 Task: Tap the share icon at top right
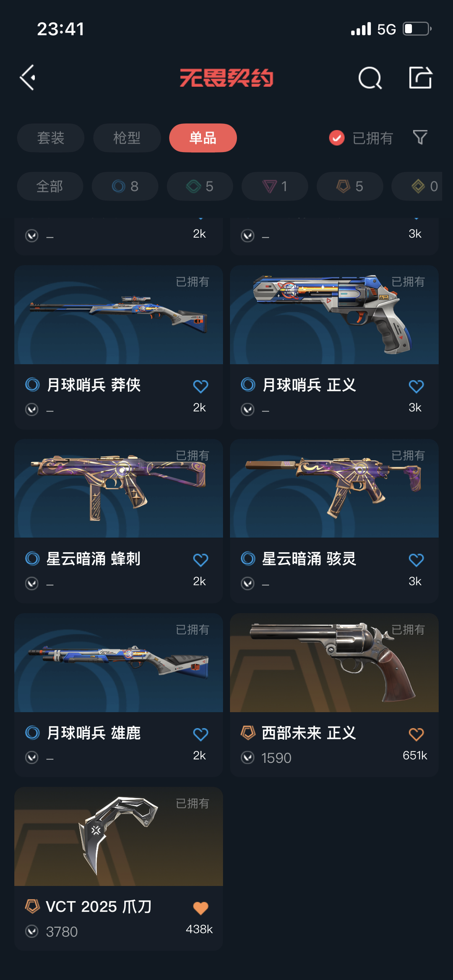[420, 78]
